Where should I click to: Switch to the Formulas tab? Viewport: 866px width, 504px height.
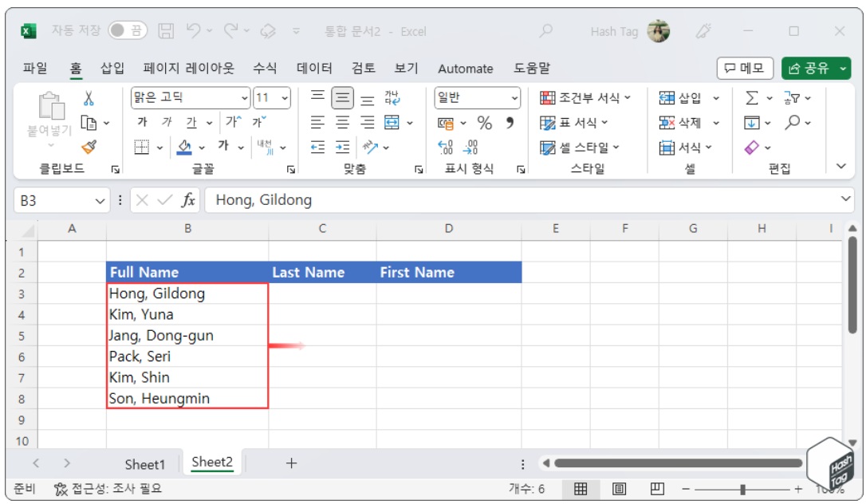(265, 68)
